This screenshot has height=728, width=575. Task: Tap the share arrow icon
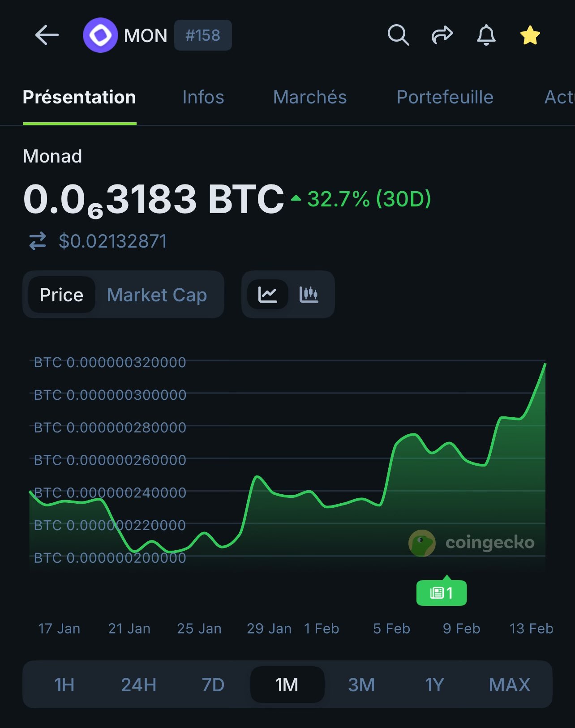point(442,35)
